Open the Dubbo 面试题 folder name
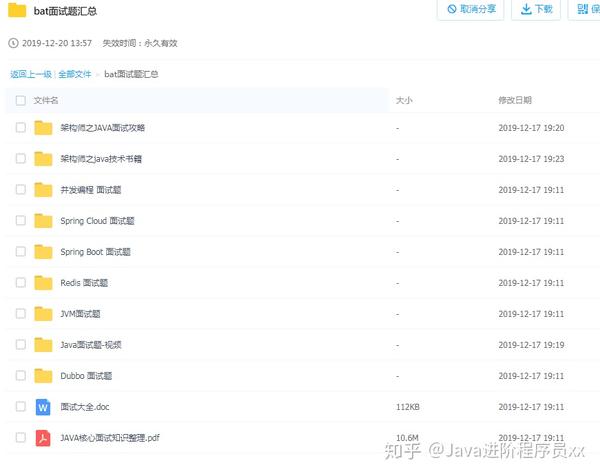600x474 pixels. (86, 376)
